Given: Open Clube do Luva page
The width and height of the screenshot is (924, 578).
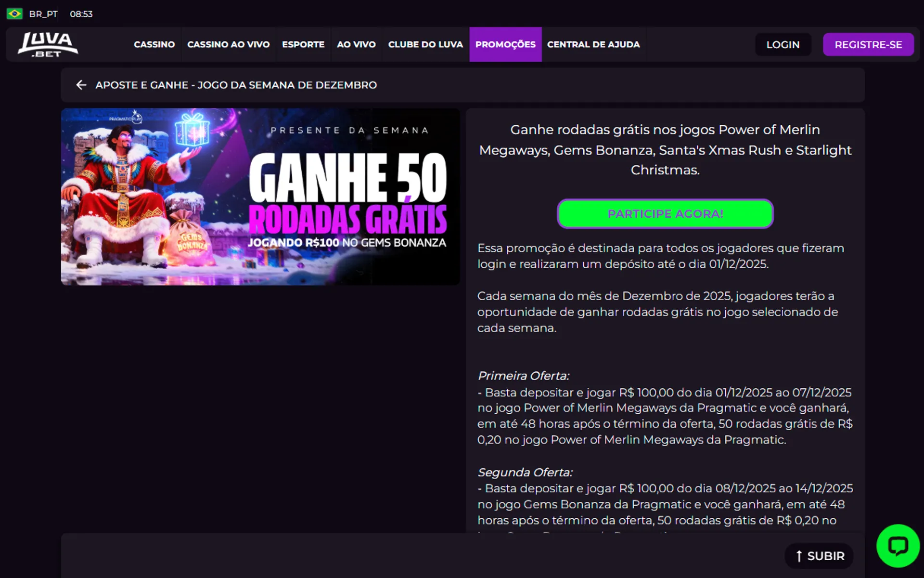Looking at the screenshot, I should pyautogui.click(x=425, y=44).
